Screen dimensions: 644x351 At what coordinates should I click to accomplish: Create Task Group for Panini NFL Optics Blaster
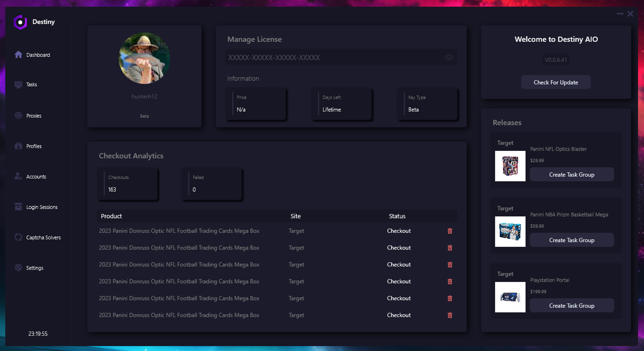tap(572, 174)
